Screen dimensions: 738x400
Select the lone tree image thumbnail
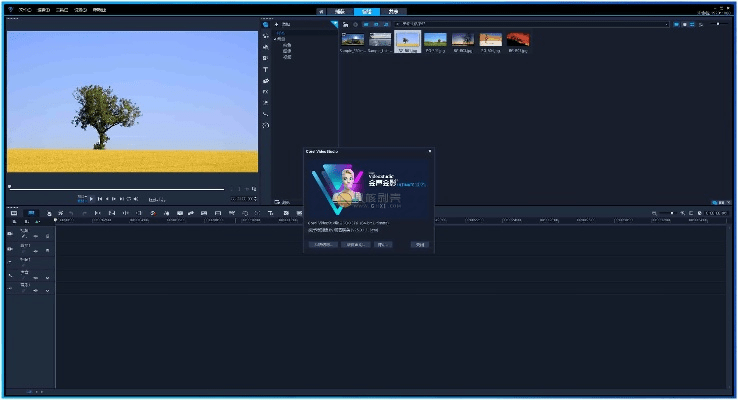click(408, 38)
